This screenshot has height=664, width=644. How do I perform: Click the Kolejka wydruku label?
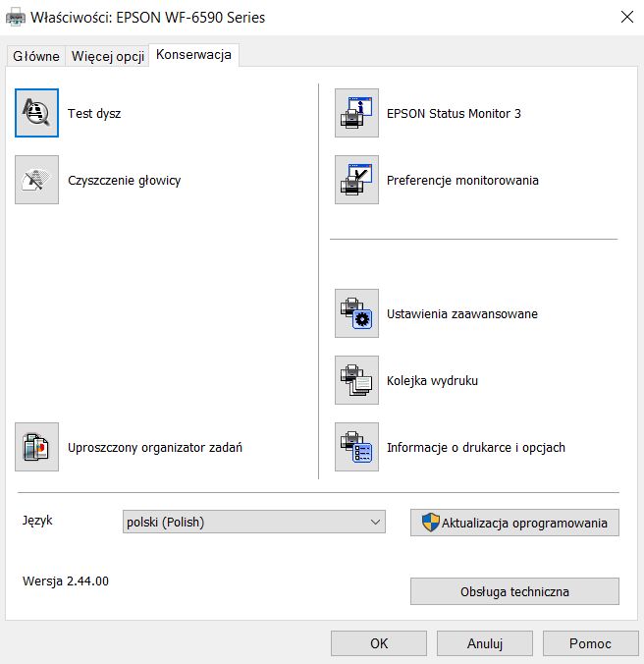tap(432, 381)
